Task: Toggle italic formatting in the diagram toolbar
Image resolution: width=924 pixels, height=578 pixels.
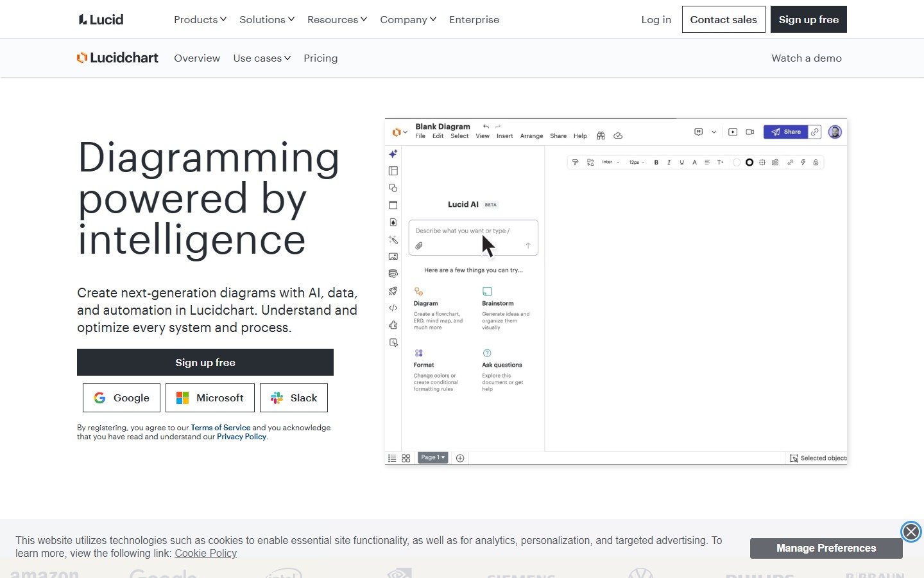Action: pyautogui.click(x=669, y=162)
